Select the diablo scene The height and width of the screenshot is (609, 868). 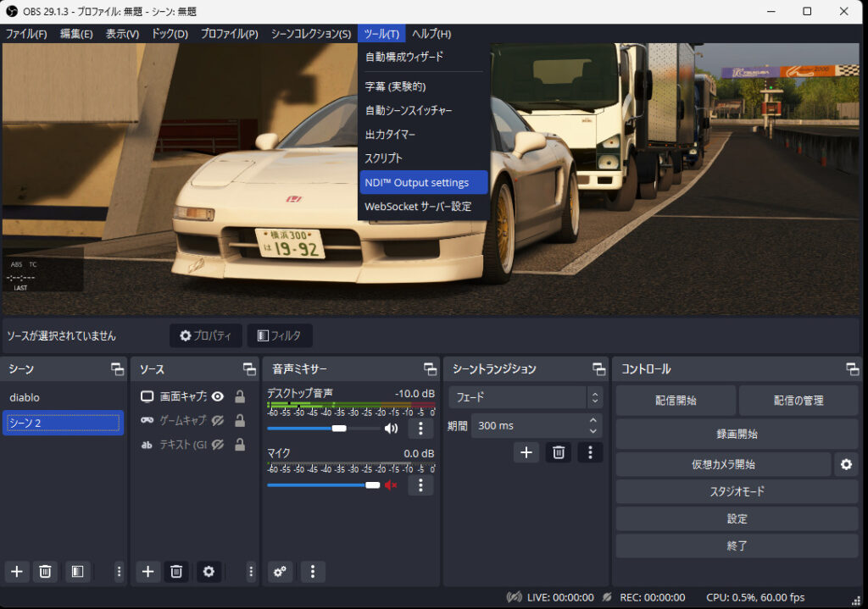click(63, 397)
